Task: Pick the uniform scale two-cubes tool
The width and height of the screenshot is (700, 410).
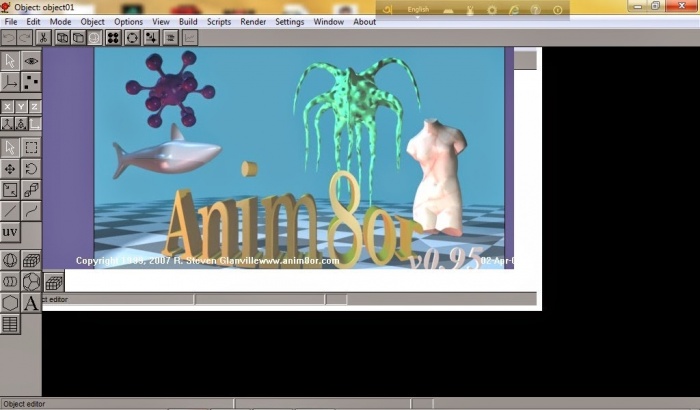Action: [31, 190]
